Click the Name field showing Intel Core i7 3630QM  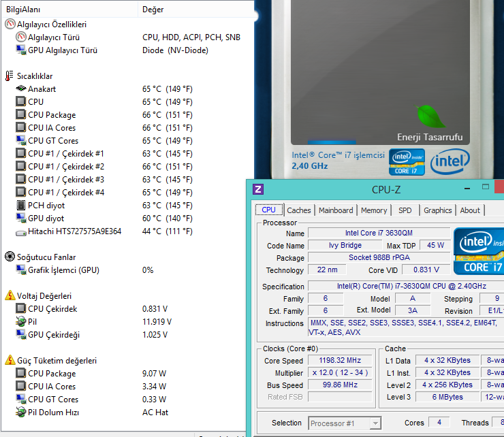[379, 233]
